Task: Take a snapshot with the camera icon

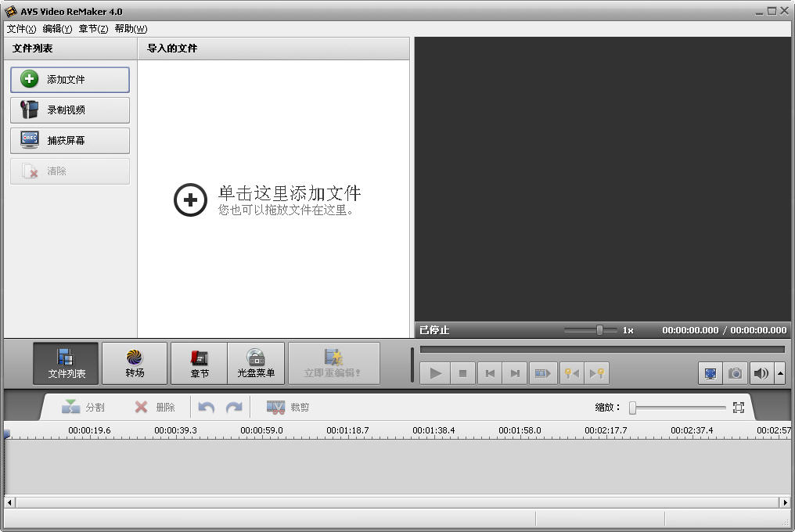Action: [x=735, y=373]
